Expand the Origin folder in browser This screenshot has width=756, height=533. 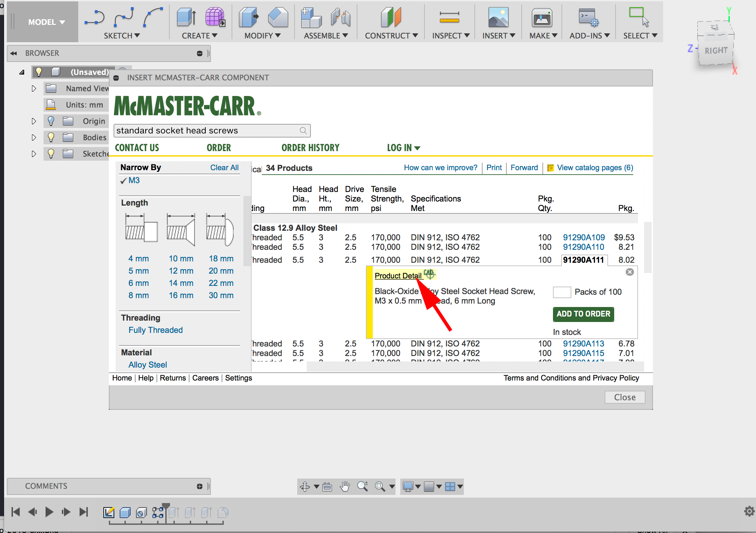[34, 121]
